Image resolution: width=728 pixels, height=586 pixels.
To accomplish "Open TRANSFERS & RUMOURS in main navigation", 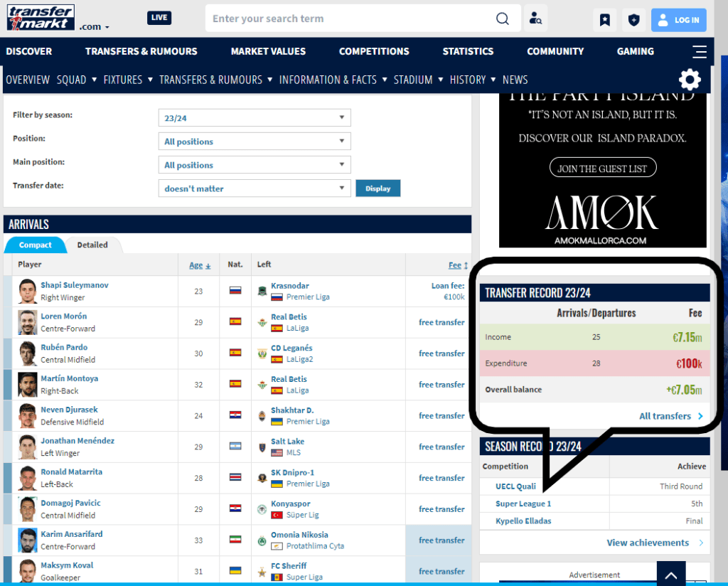I will [x=141, y=51].
